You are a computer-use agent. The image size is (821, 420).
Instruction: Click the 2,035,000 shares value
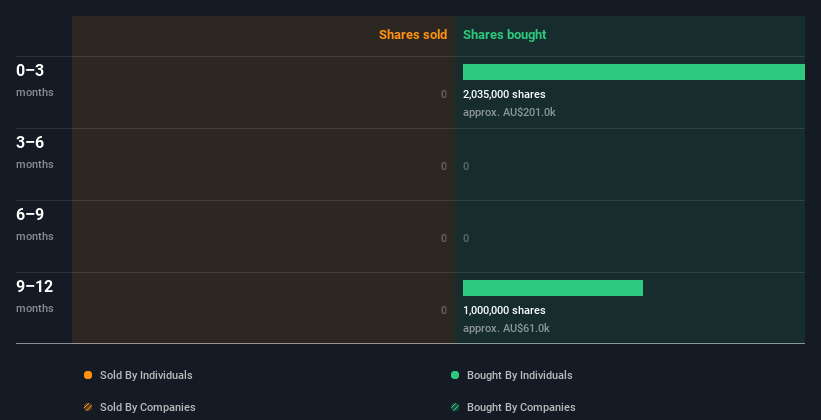pos(504,94)
